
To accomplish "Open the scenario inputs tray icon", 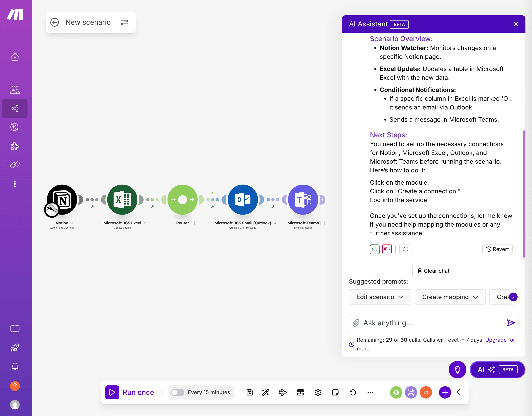I will coord(300,392).
